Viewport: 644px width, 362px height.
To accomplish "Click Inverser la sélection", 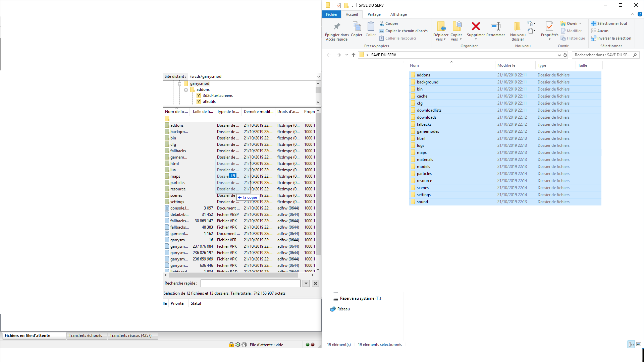I will 611,38.
